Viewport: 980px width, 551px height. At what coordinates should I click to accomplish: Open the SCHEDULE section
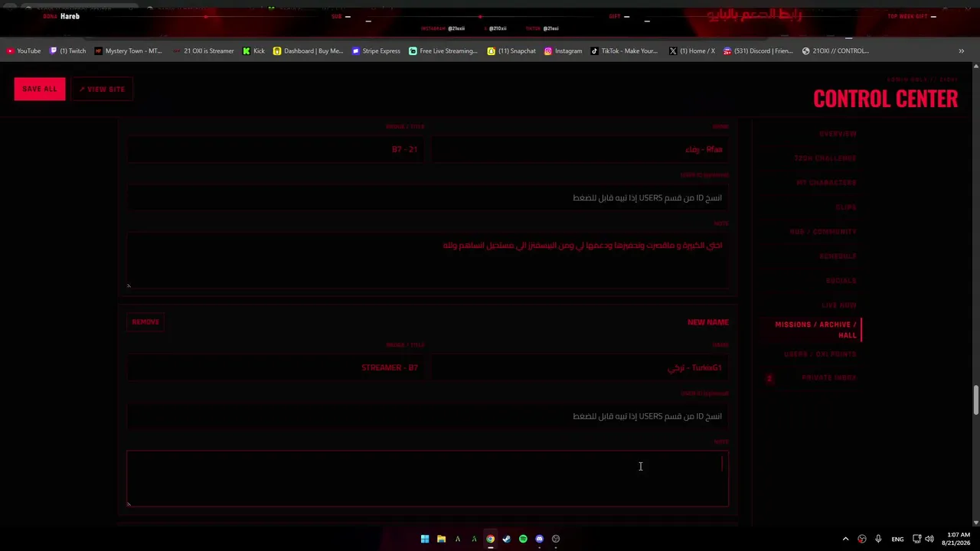click(838, 256)
